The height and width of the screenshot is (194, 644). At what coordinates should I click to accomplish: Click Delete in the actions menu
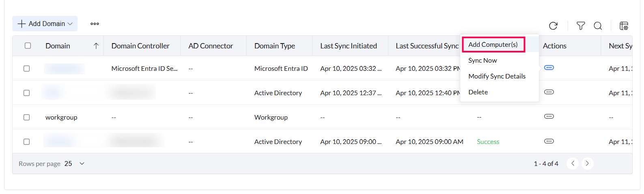click(478, 92)
